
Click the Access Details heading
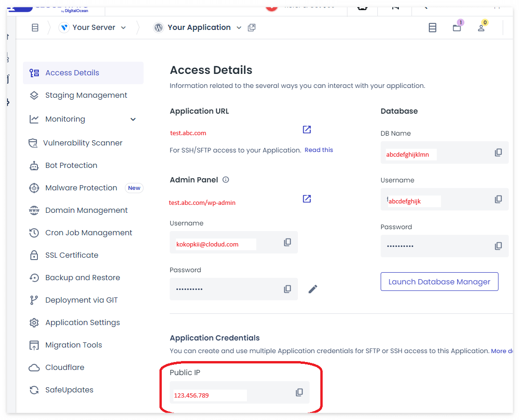(211, 70)
